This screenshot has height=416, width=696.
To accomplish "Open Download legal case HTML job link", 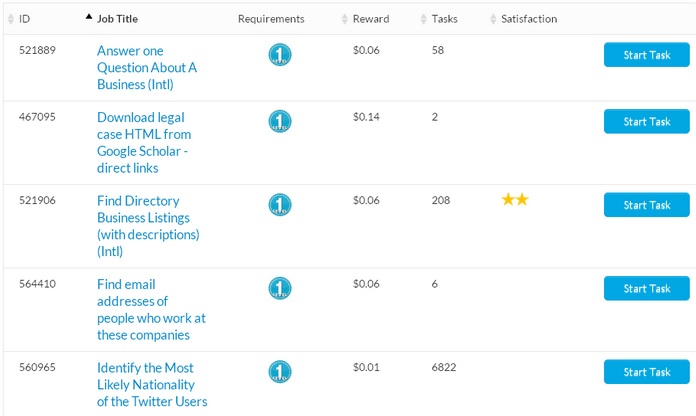I will click(x=144, y=142).
